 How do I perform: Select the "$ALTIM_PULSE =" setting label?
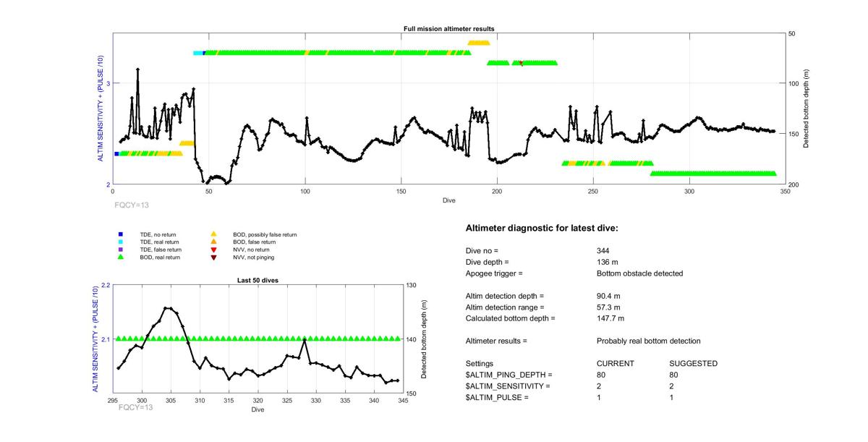click(497, 397)
